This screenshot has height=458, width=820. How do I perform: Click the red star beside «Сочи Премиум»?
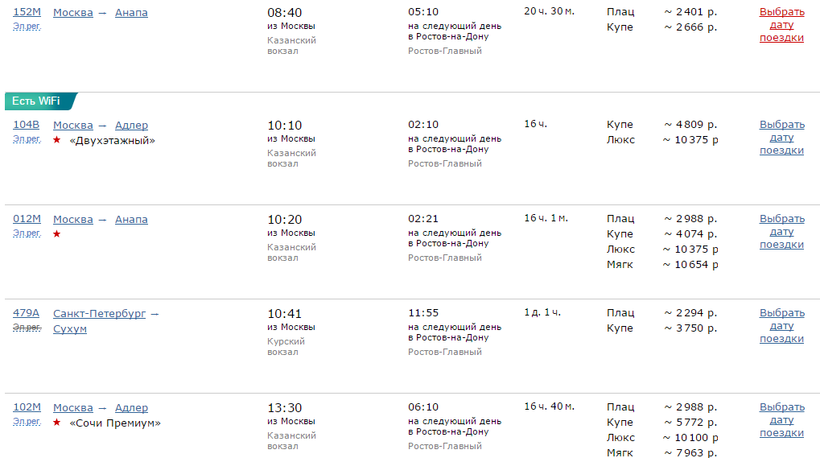point(57,423)
